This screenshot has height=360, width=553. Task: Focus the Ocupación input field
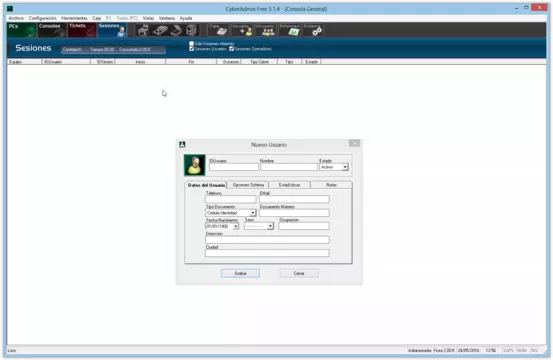304,226
